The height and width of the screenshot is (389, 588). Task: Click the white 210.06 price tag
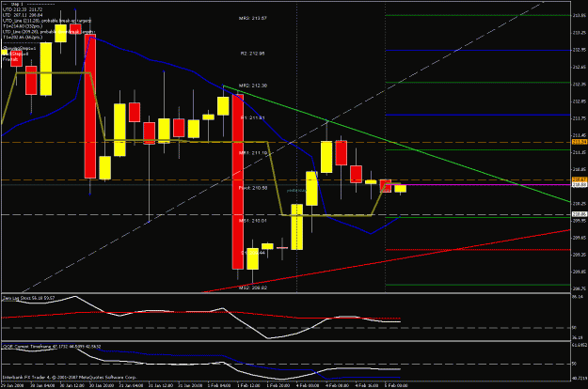tap(580, 214)
